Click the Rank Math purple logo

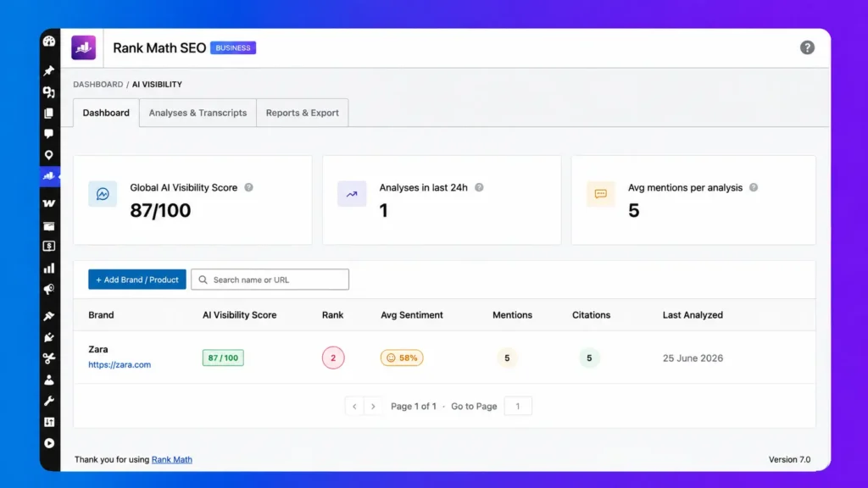pos(84,47)
